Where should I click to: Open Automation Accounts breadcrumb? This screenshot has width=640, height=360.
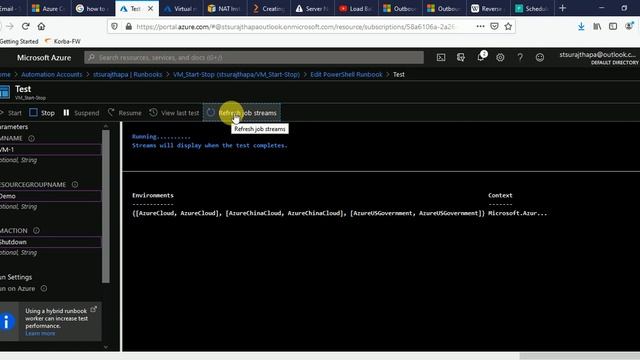point(51,74)
